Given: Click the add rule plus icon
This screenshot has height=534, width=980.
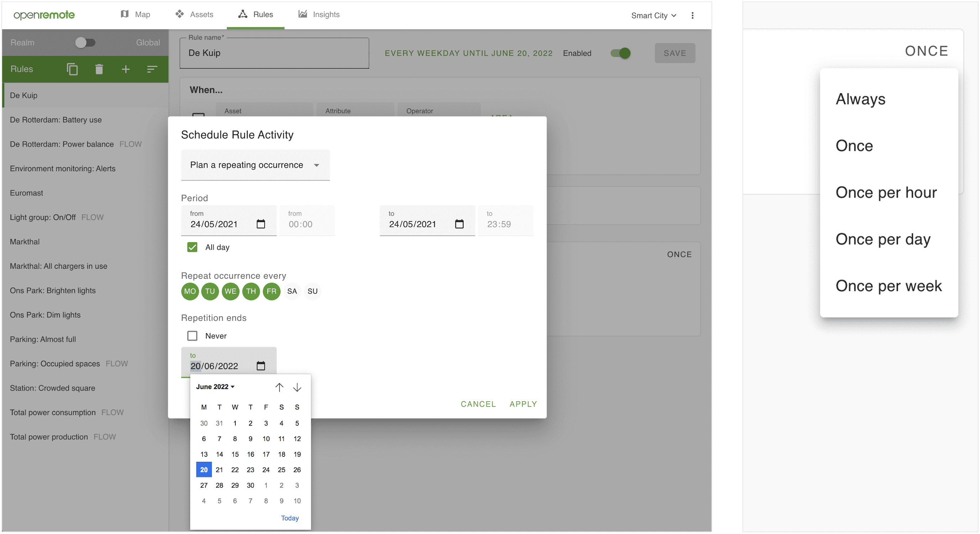Looking at the screenshot, I should point(126,69).
